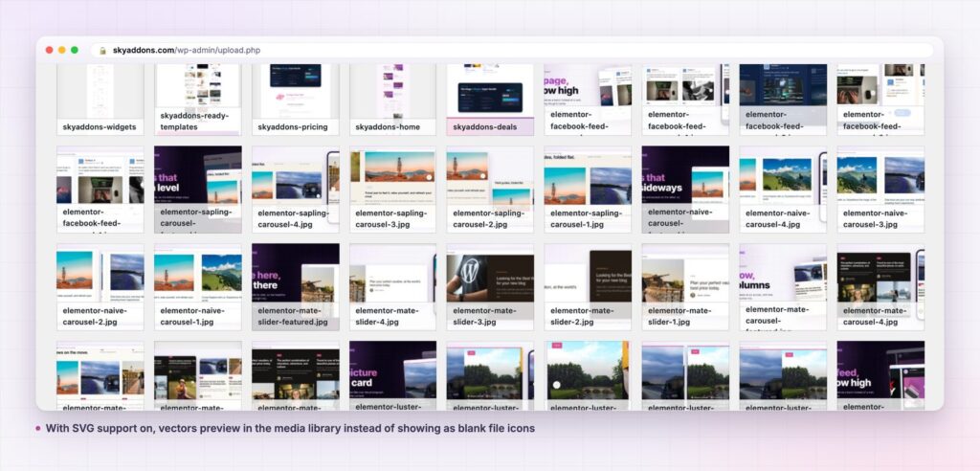Open thumbnail with purple 'that sideways' headline
This screenshot has height=471, width=980.
pos(685,190)
